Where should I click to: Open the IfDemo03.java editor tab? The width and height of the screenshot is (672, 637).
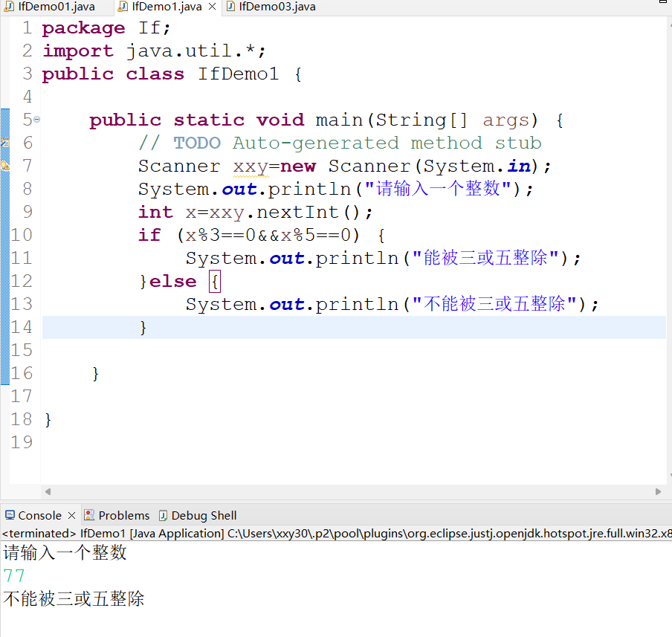[x=277, y=7]
